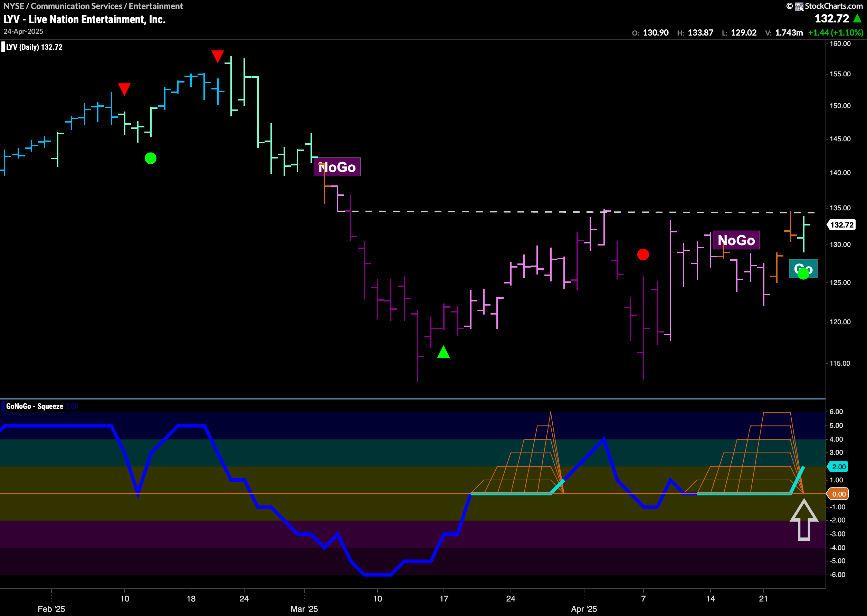This screenshot has width=867, height=616.
Task: Click the red down-triangle above the February peak
Action: (x=217, y=56)
